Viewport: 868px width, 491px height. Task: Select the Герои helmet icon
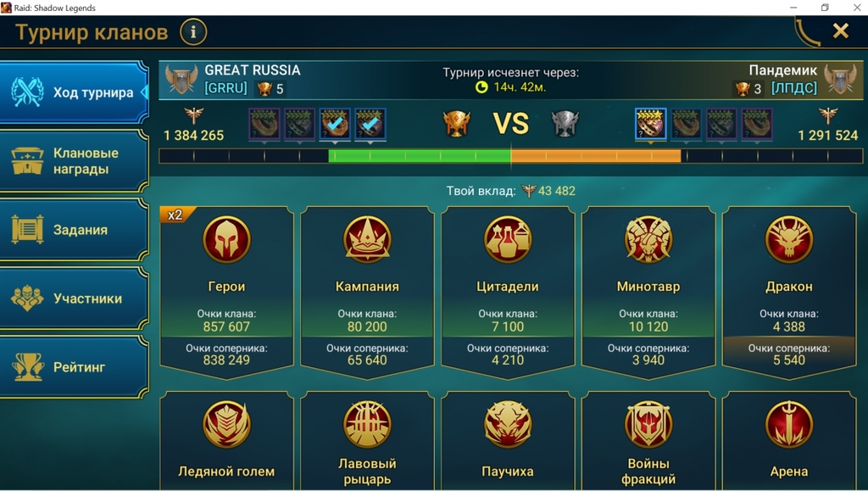click(x=226, y=240)
